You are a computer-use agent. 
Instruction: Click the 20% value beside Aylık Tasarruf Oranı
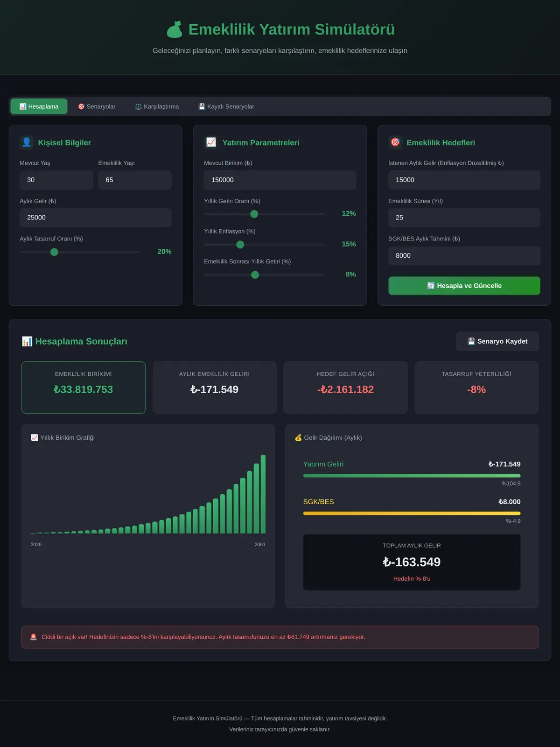point(165,252)
